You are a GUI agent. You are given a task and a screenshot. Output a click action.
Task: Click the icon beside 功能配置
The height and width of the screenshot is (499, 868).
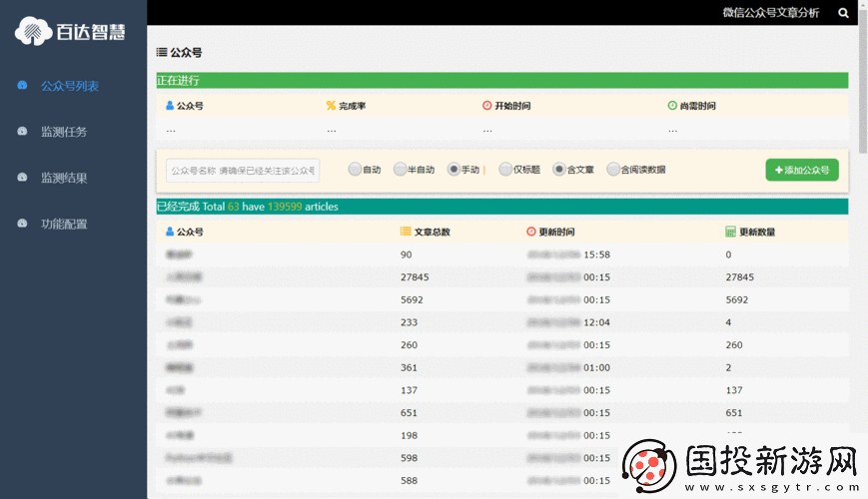pos(22,223)
